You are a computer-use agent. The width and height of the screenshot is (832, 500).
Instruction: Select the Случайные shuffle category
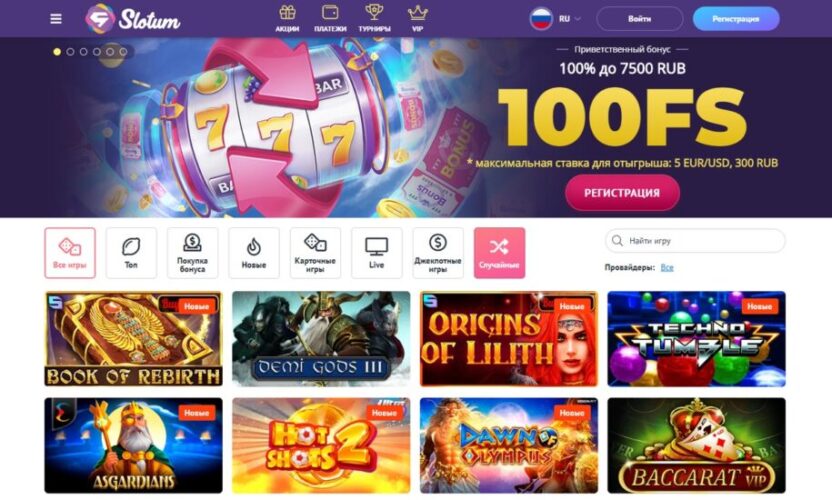coord(499,253)
